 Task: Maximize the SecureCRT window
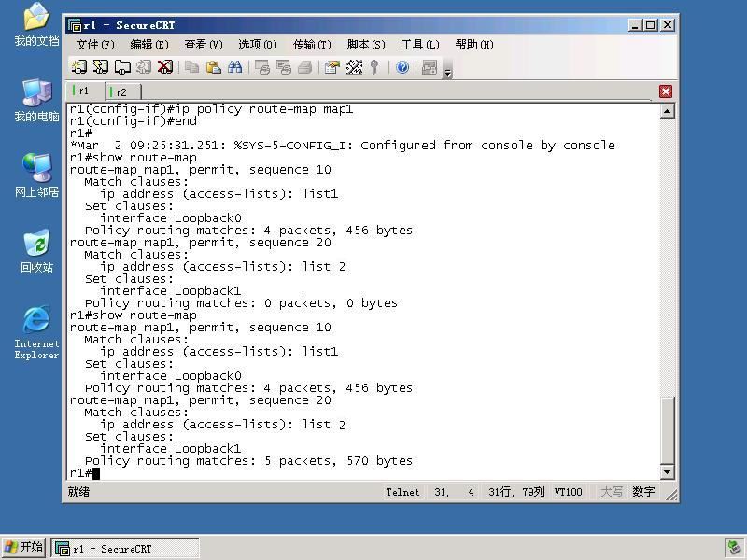pos(650,25)
